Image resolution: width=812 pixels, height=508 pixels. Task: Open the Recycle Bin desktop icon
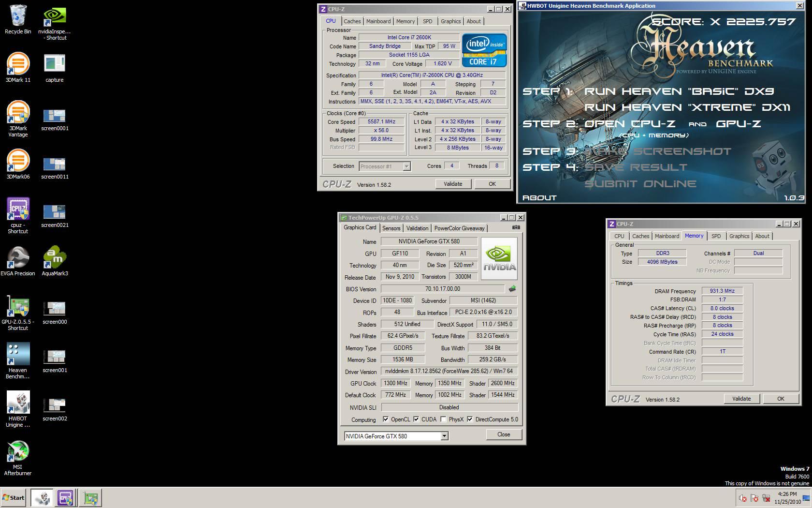(x=18, y=19)
